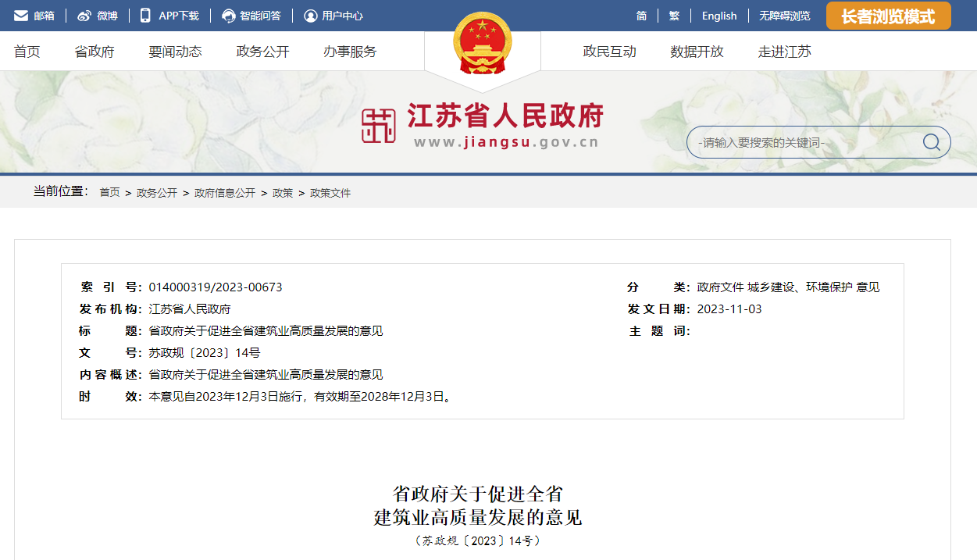Select the 走进江苏 navigation tab
This screenshot has width=977, height=560.
tap(784, 52)
